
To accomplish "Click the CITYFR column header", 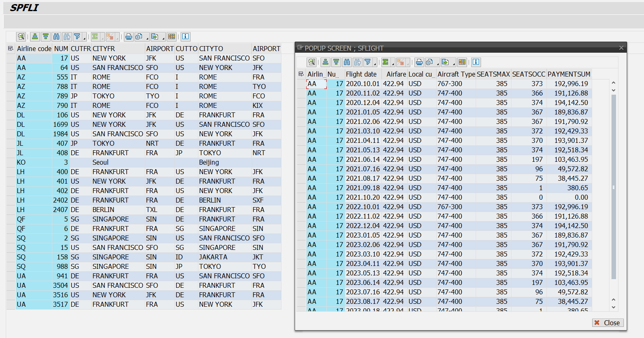I will pyautogui.click(x=118, y=49).
